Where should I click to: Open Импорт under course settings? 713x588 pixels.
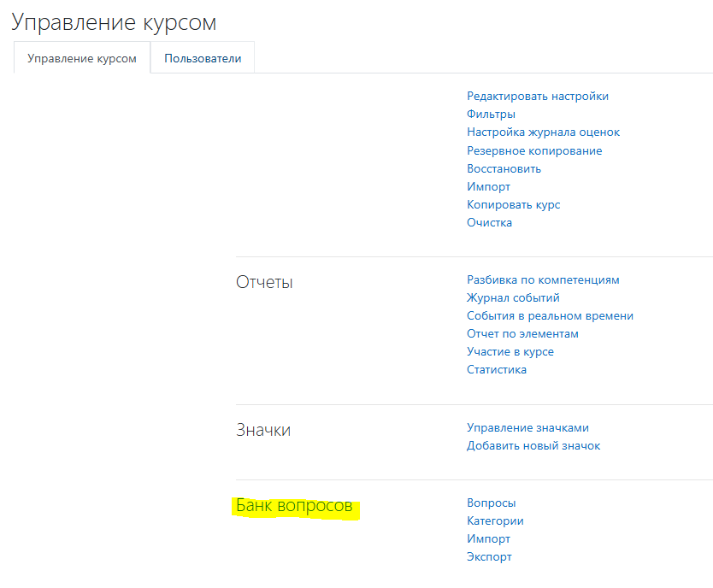pyautogui.click(x=488, y=187)
